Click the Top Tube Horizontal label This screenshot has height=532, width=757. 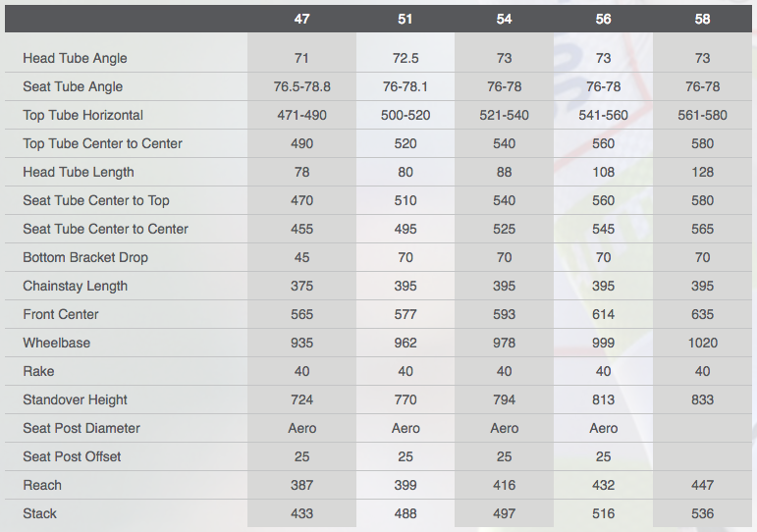tap(82, 115)
